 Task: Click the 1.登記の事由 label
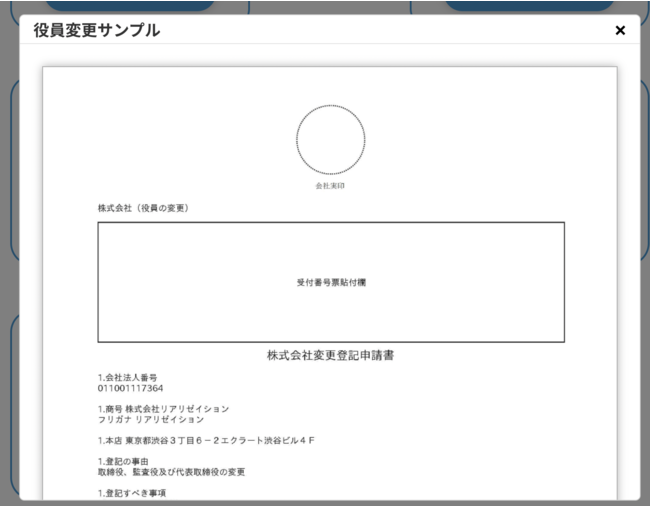click(x=123, y=462)
